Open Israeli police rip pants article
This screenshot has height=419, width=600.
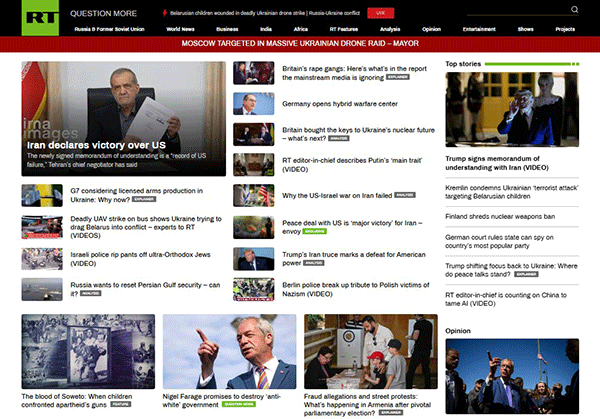(x=140, y=259)
